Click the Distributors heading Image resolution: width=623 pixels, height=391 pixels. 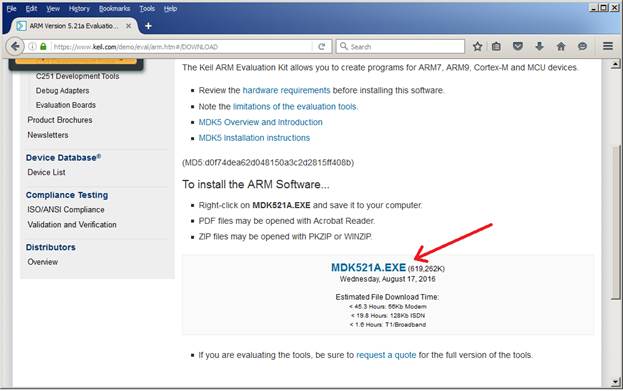click(50, 247)
